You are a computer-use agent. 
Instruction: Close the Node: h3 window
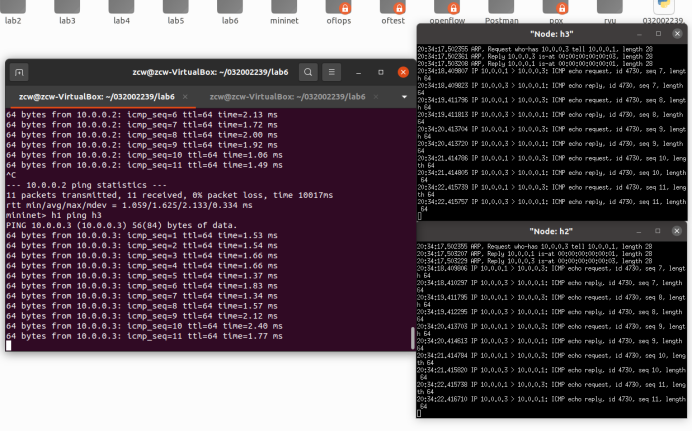pos(677,34)
